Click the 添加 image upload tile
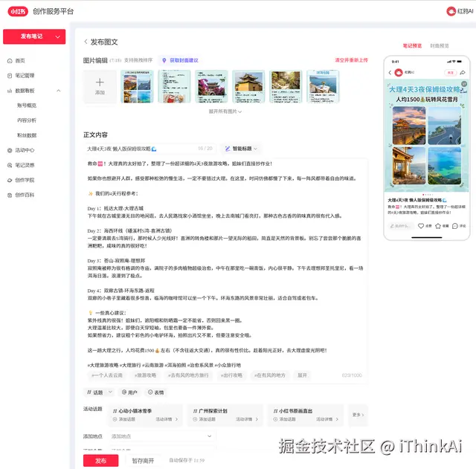 pos(100,86)
